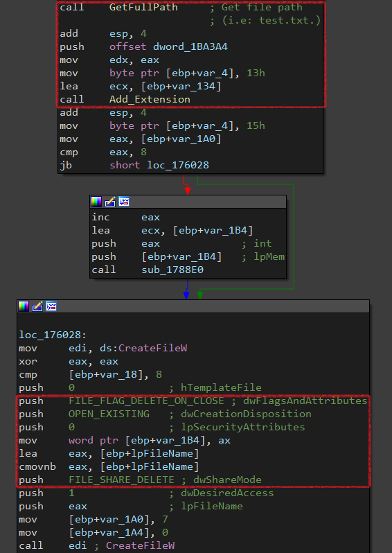Click the dword_1BA3A4 offset operand
Screen dimensions: 392x553
coord(190,47)
